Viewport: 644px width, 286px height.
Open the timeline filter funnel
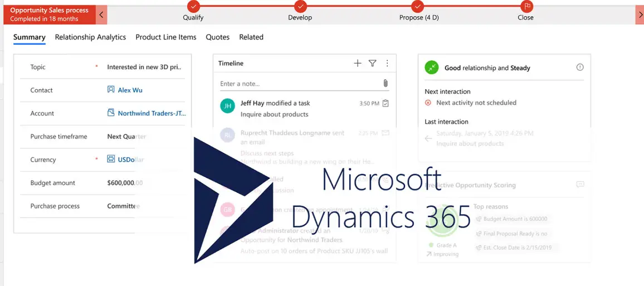tap(373, 64)
